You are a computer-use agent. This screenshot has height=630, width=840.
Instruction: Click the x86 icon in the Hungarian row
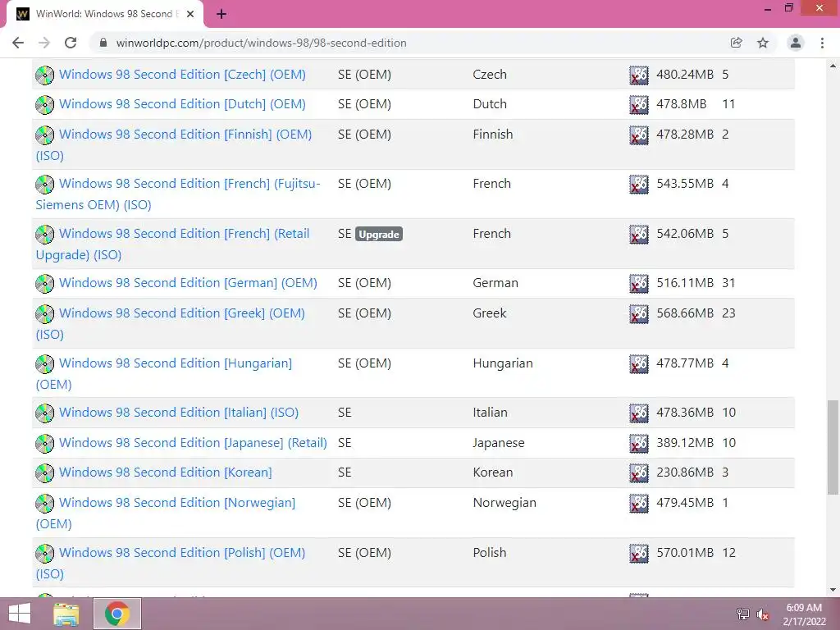coord(638,363)
